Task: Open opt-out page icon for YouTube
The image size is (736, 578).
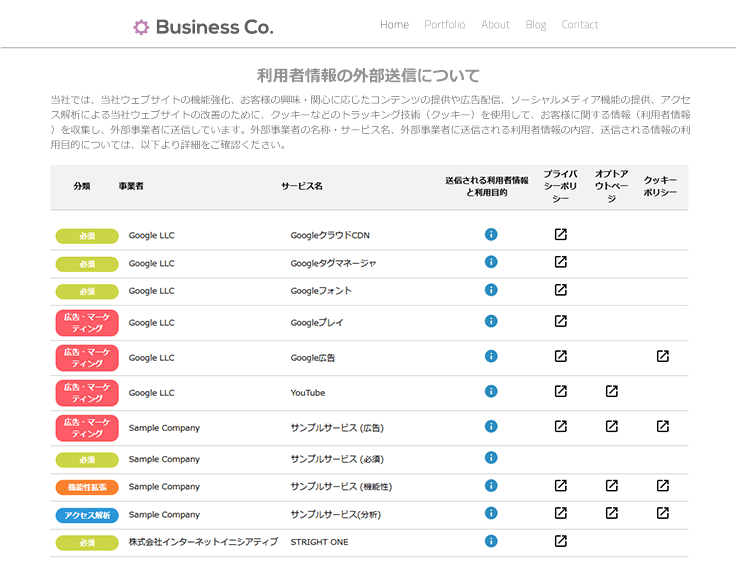Action: tap(612, 391)
